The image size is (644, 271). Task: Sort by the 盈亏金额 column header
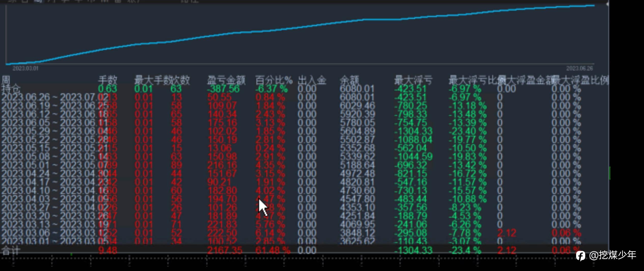click(x=226, y=80)
